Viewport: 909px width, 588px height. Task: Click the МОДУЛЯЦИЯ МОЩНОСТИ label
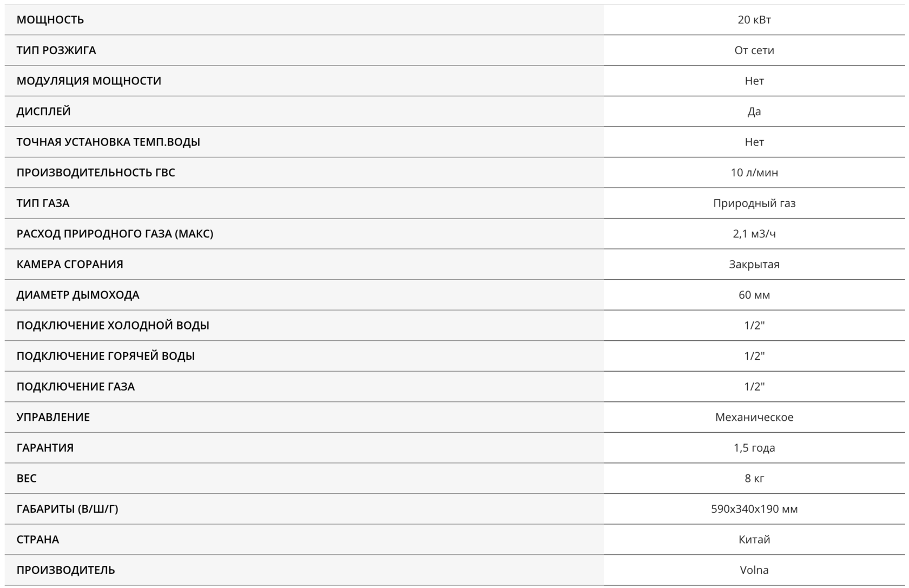coord(89,81)
